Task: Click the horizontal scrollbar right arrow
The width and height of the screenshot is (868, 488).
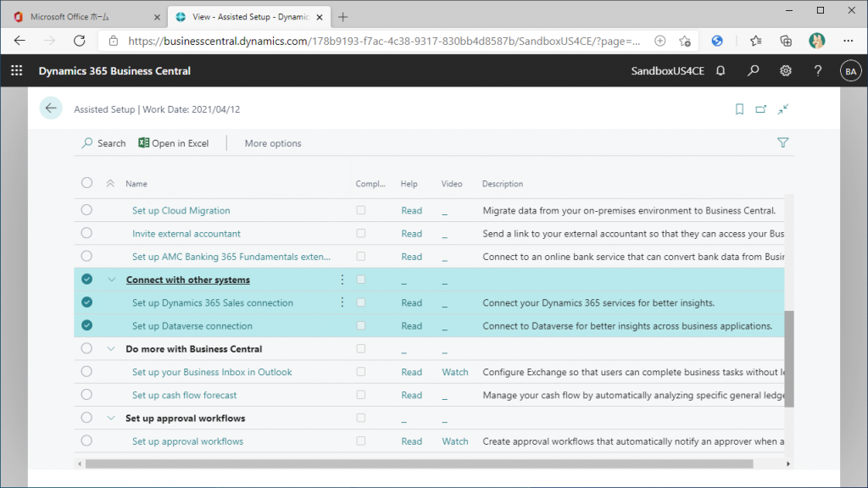Action: tap(788, 463)
